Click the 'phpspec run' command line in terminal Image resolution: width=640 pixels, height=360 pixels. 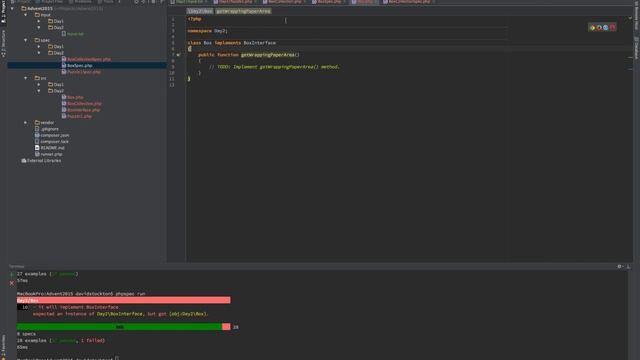[129, 294]
